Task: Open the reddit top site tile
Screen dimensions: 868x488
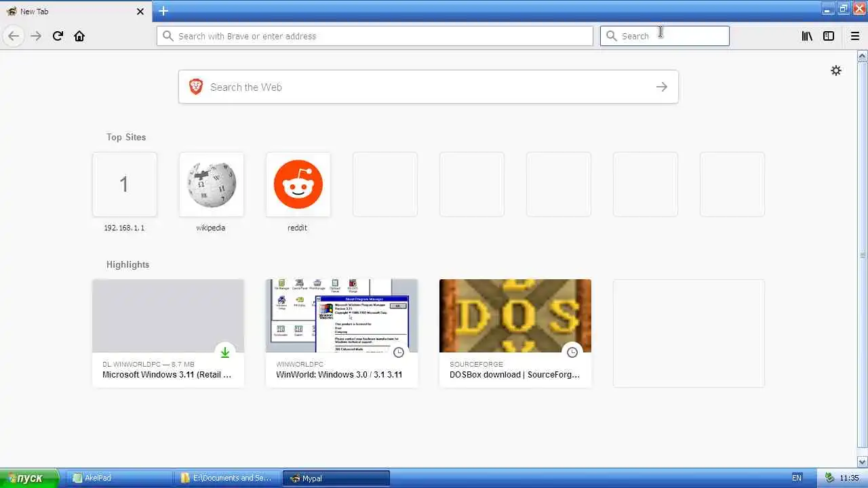Action: [x=298, y=184]
